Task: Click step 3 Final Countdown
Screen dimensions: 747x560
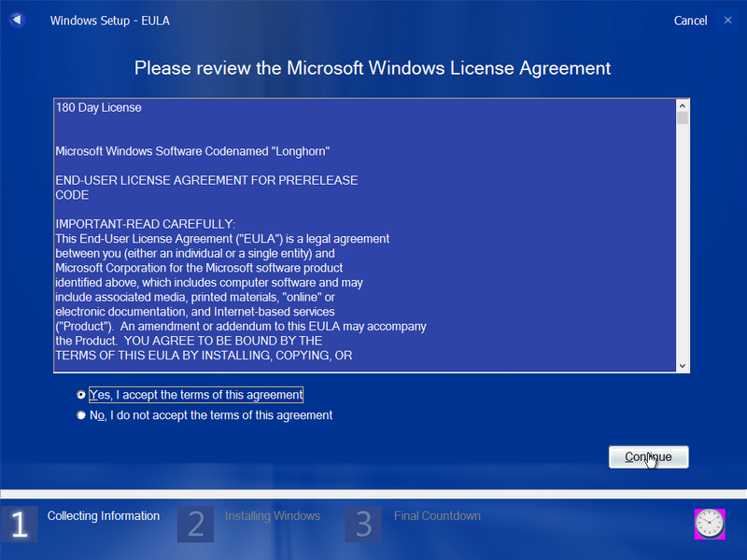Action: tap(413, 524)
